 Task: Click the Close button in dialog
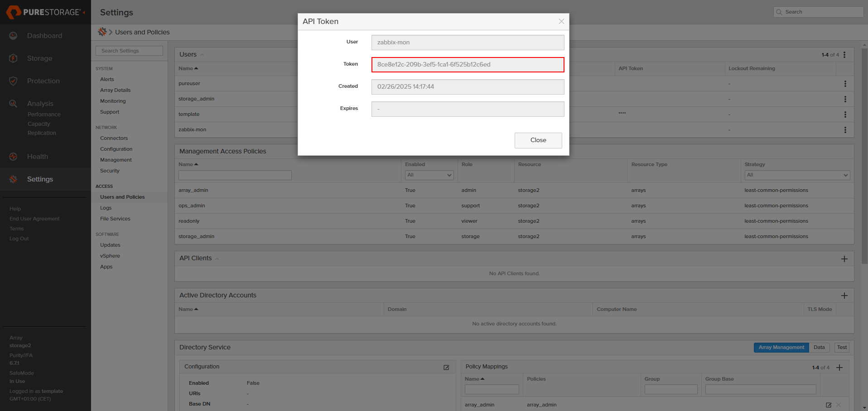tap(538, 140)
